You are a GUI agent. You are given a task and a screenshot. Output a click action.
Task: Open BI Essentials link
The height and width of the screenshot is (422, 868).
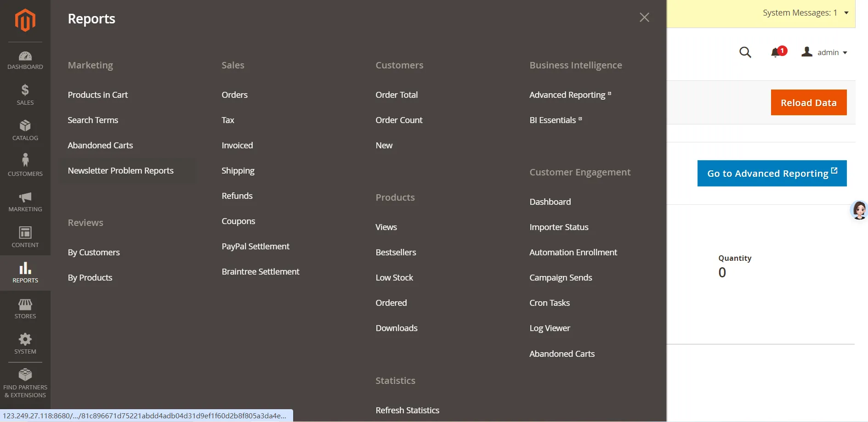point(556,120)
